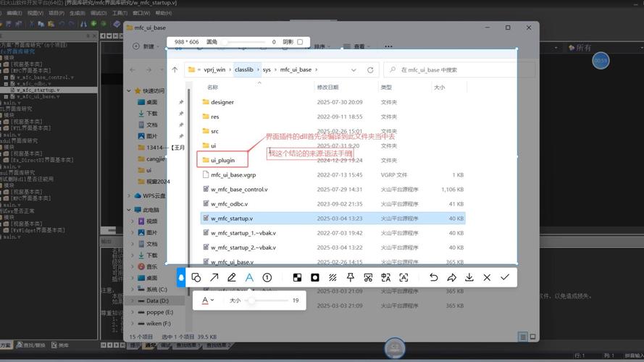The width and height of the screenshot is (644, 362).
Task: Toggle the shadow checkbox
Action: 300,42
